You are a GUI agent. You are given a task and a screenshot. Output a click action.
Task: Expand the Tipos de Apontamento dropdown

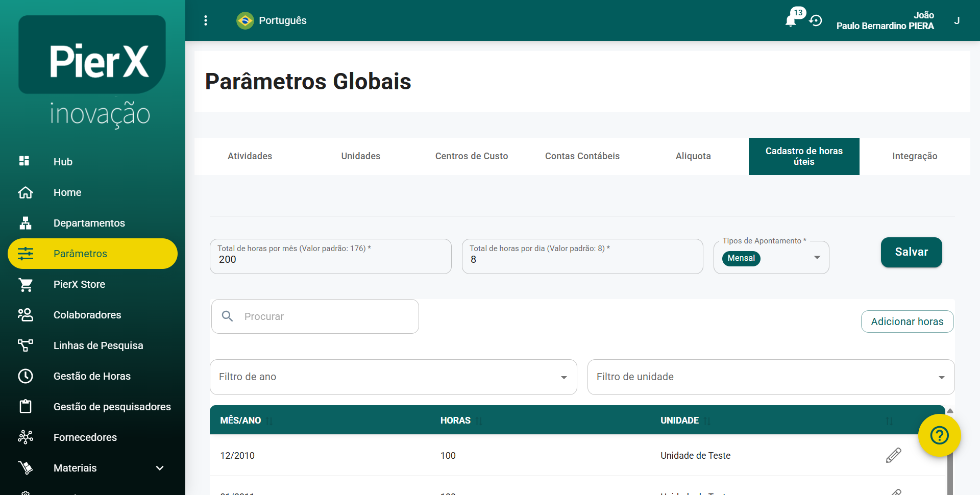(x=817, y=258)
